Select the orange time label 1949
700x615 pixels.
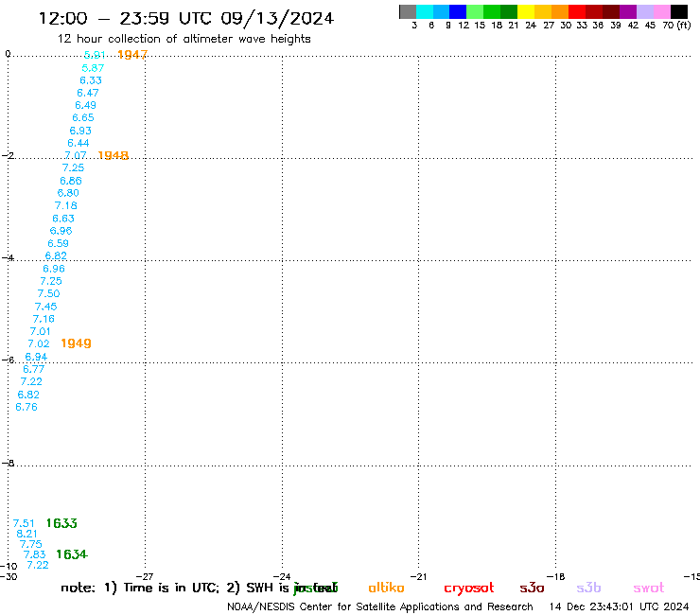(76, 343)
